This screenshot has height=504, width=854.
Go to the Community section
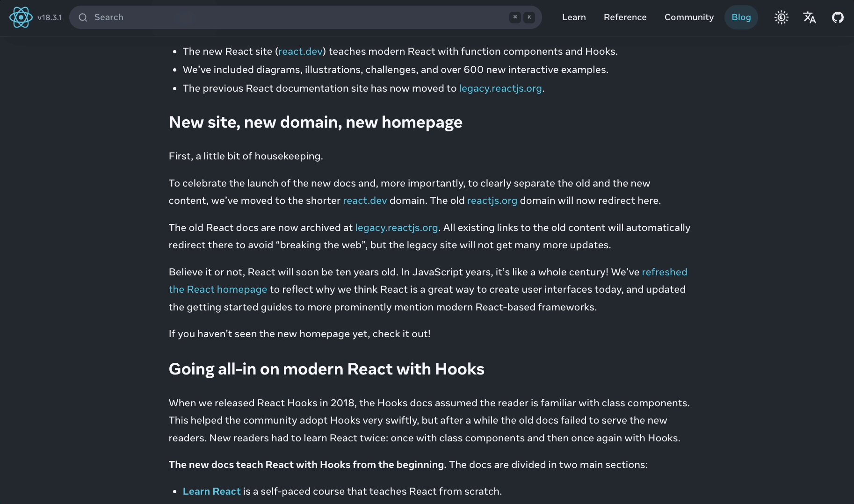(x=688, y=17)
